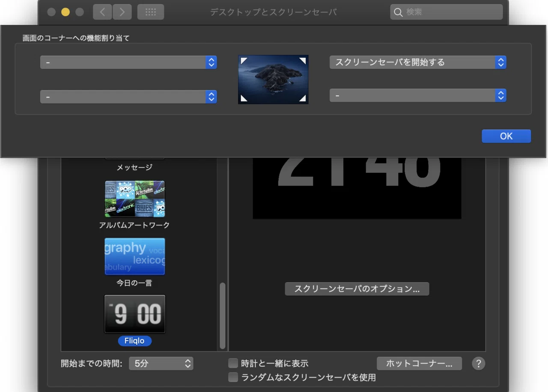Viewport: 548px width, 392px height.
Task: Show all preferences grid icon
Action: [151, 12]
